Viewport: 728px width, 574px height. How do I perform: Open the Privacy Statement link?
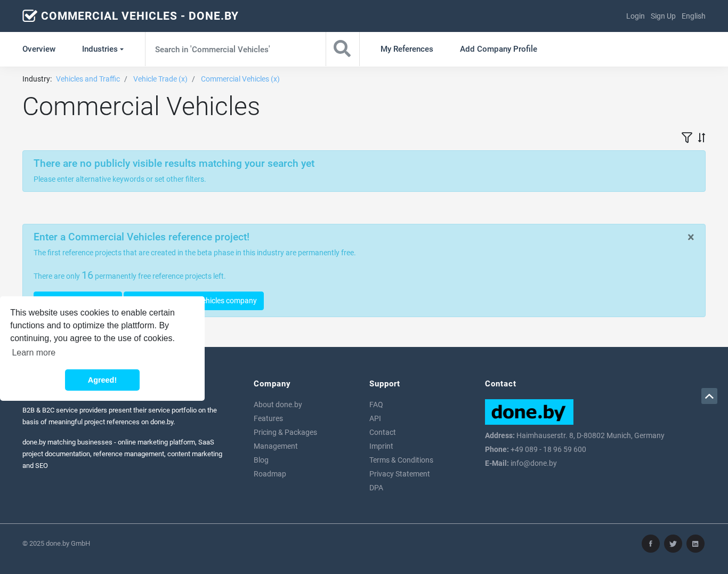point(400,474)
